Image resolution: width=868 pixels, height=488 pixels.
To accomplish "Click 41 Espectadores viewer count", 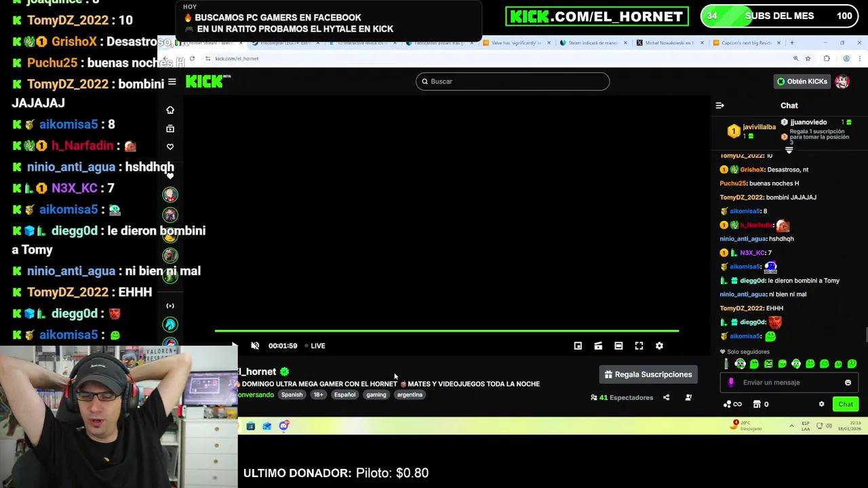I will tap(622, 398).
